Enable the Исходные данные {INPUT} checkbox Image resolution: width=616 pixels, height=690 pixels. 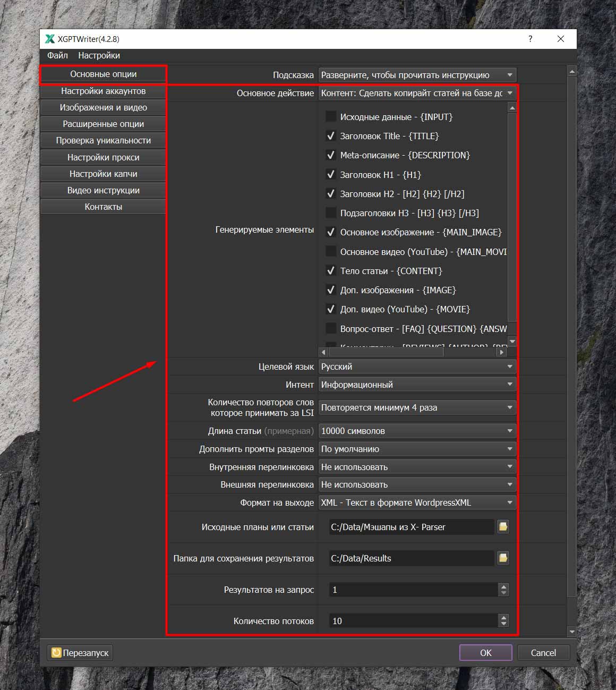(x=331, y=116)
